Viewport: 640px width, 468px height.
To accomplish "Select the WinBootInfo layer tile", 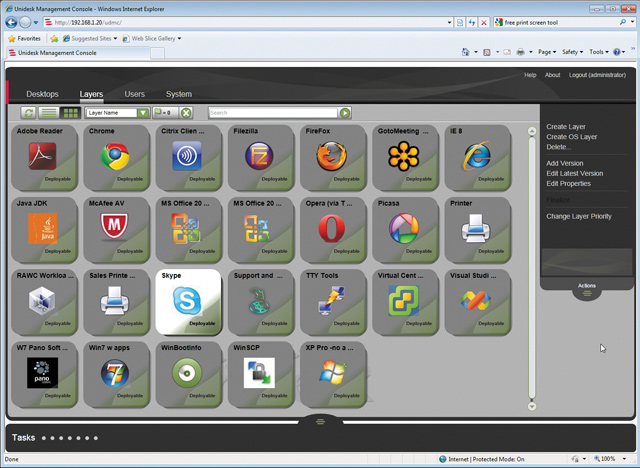I will (189, 374).
